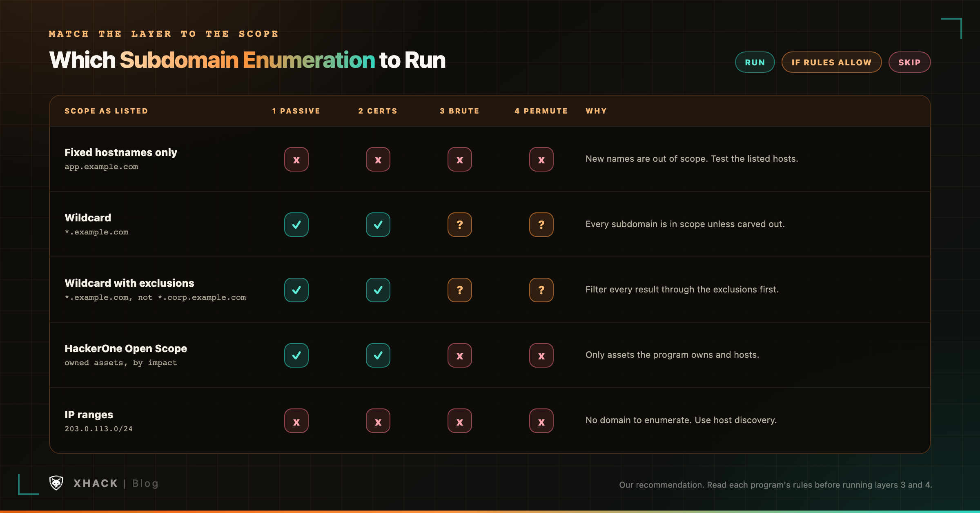The height and width of the screenshot is (513, 980).
Task: Click 'Filter every result through the exclusions first.'
Action: 682,290
